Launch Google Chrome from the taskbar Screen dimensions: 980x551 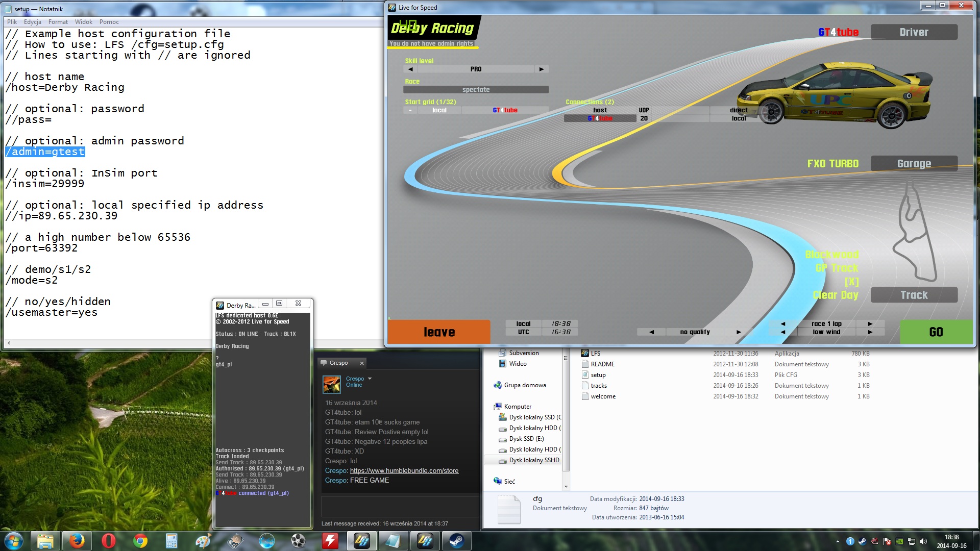[140, 541]
